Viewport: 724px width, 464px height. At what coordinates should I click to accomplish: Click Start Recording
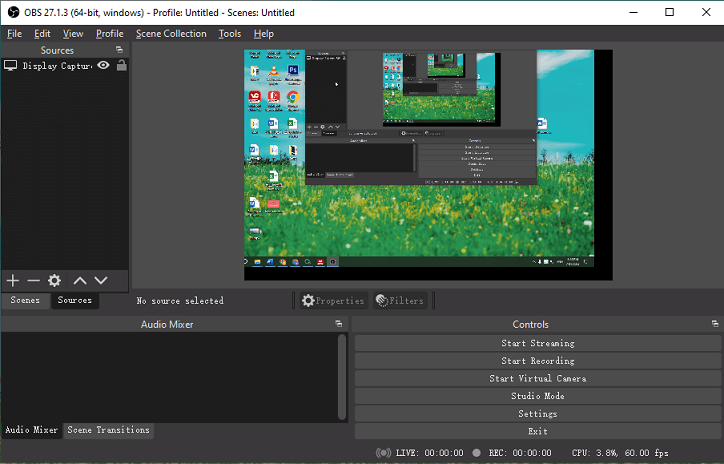coord(538,361)
